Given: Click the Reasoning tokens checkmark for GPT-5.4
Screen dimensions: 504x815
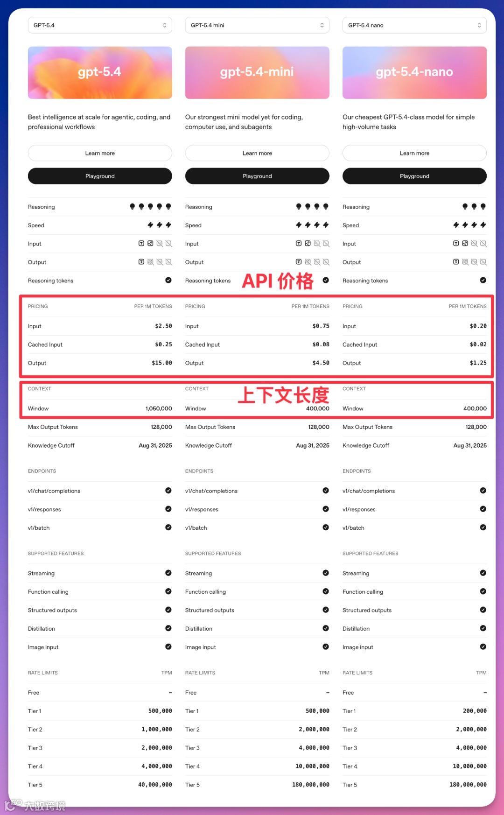Looking at the screenshot, I should click(168, 280).
